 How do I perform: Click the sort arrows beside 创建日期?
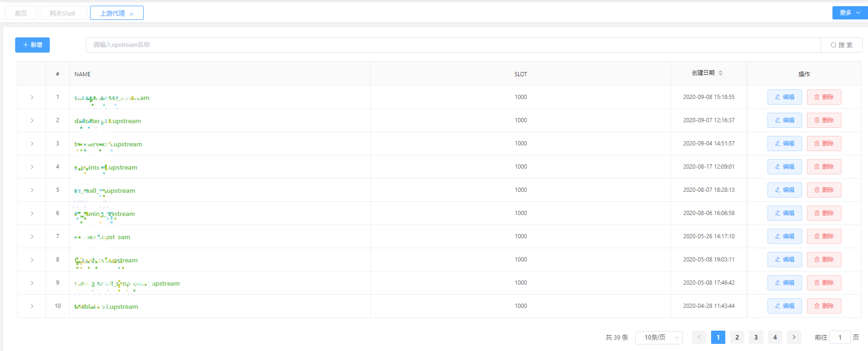721,73
